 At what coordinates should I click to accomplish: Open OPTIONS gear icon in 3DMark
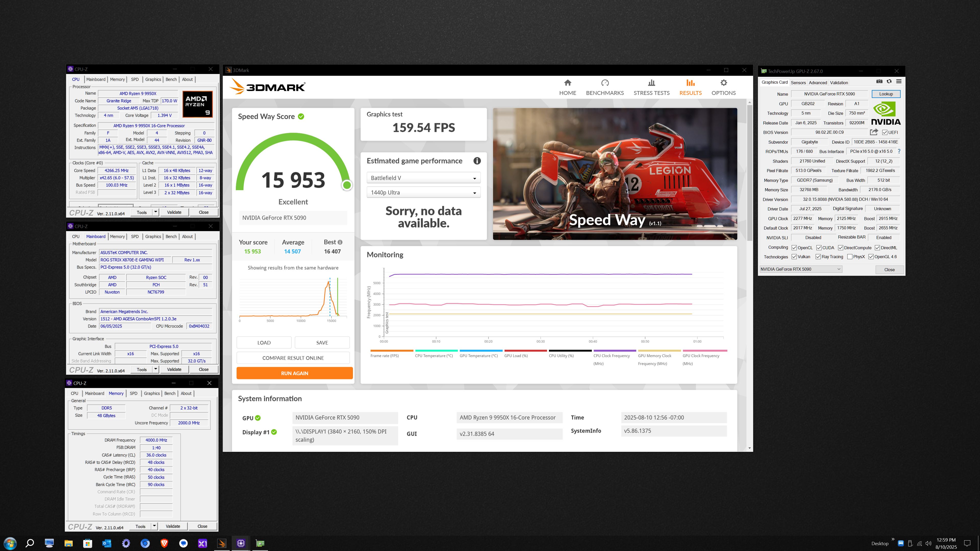[724, 82]
